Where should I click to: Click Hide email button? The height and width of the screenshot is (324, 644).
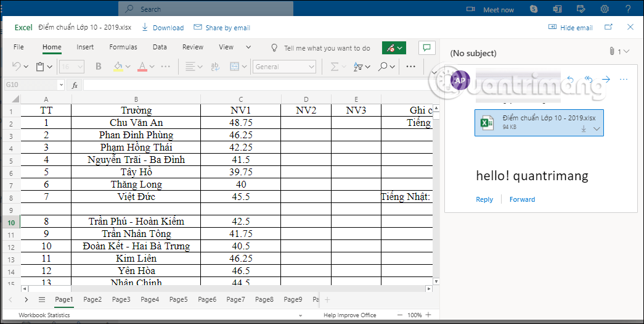571,28
